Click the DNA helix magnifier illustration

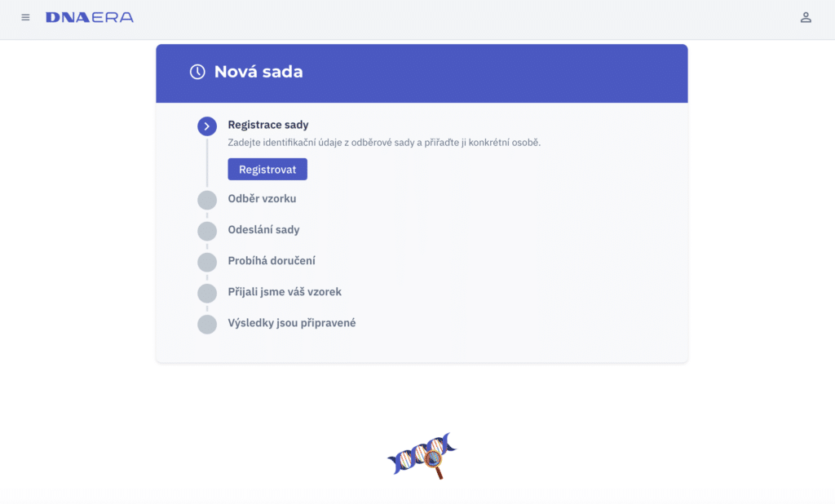click(422, 455)
